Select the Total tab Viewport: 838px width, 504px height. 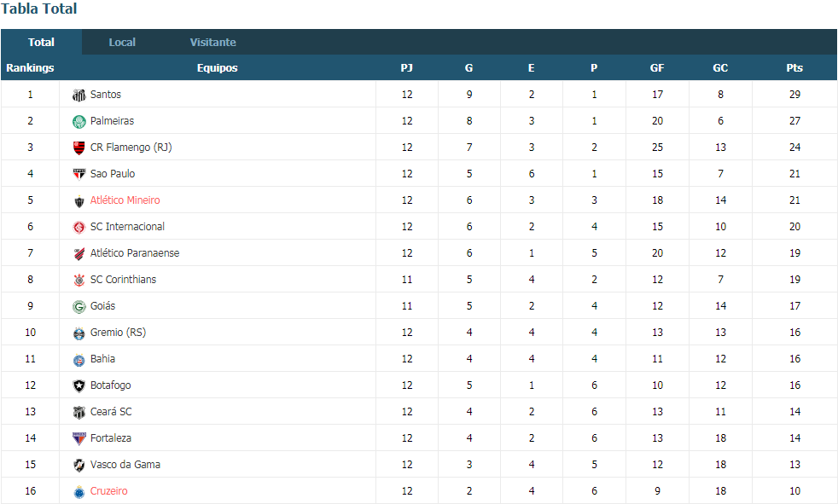(x=41, y=42)
